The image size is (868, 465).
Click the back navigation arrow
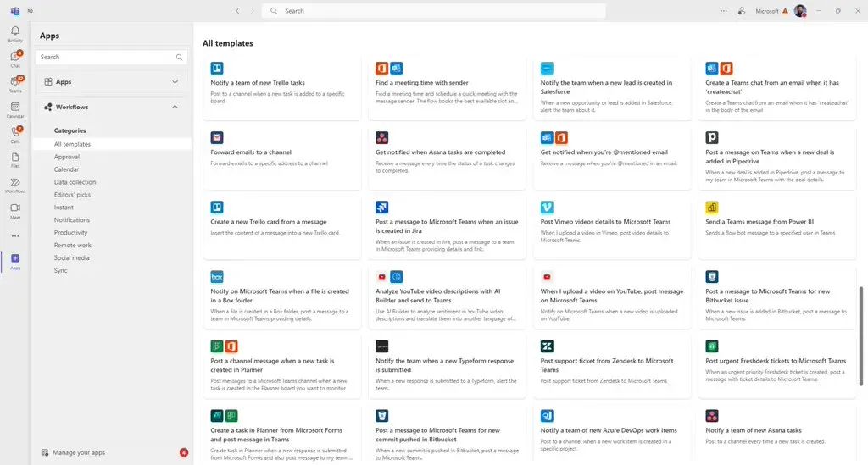click(x=237, y=10)
